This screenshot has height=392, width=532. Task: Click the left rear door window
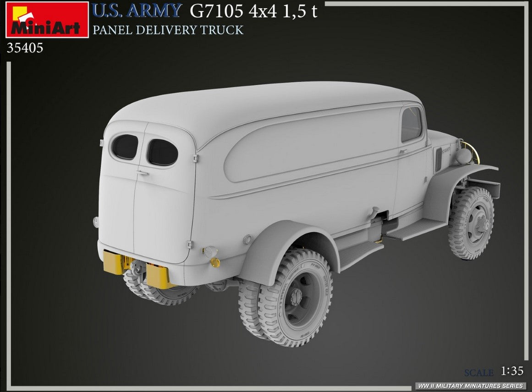(125, 147)
